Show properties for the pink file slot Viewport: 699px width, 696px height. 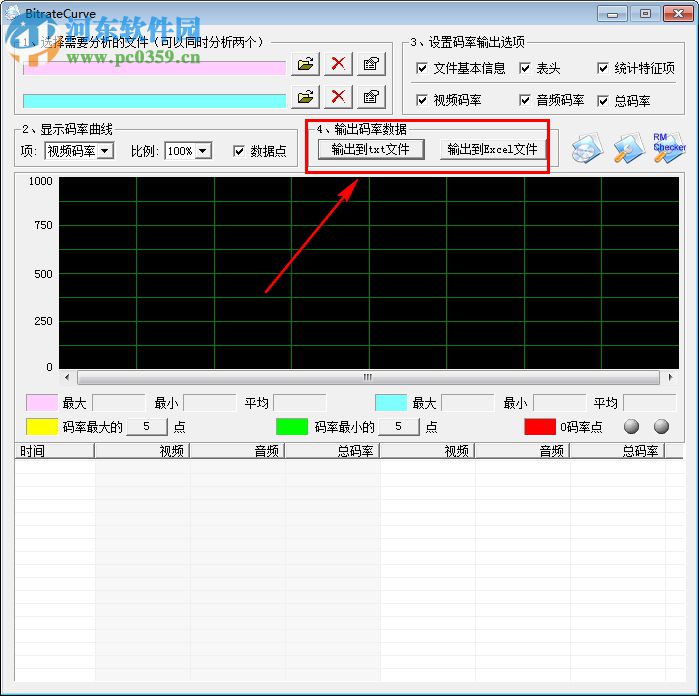pos(371,64)
